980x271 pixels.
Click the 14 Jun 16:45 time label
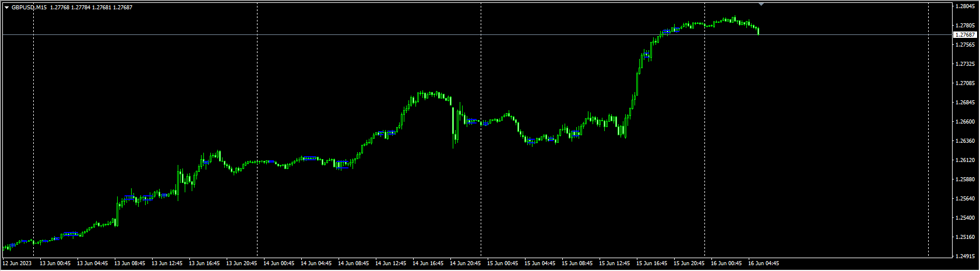(428, 263)
